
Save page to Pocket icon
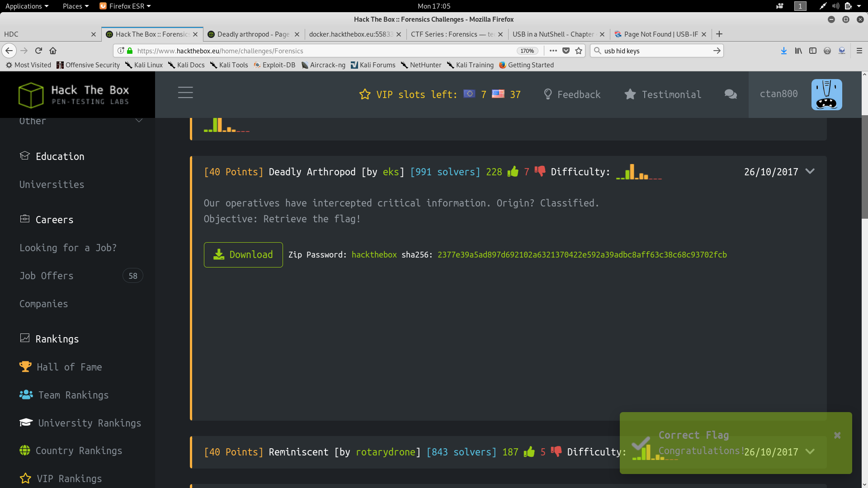(x=566, y=51)
